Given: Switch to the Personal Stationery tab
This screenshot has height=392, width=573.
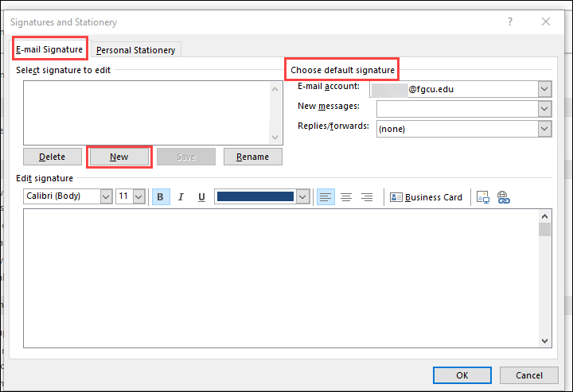Looking at the screenshot, I should [135, 50].
